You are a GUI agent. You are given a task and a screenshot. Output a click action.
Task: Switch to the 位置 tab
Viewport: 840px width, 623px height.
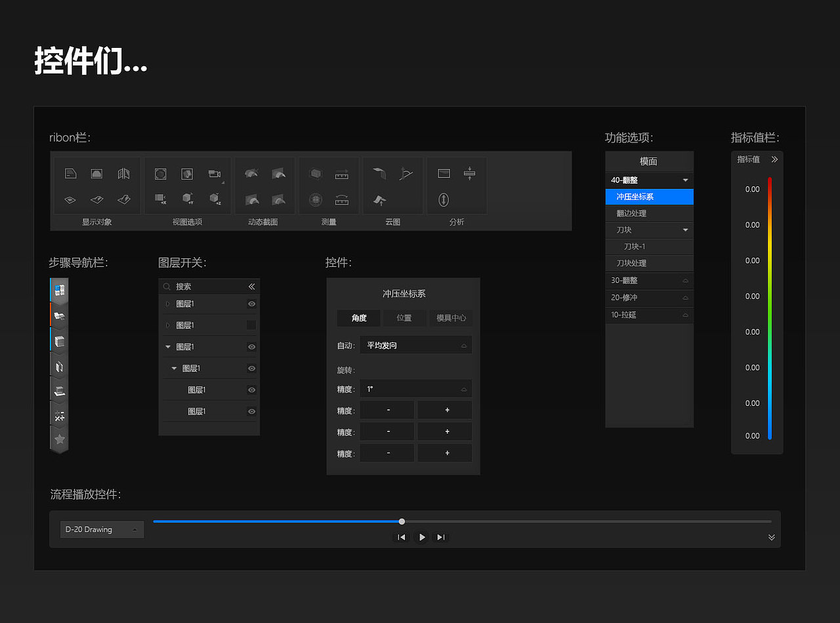point(404,318)
